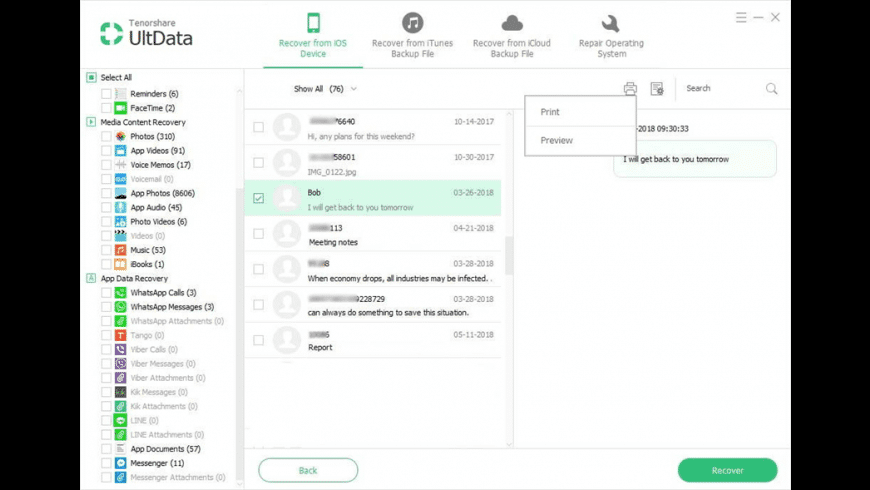Check the WhatsApp Messages (3) checkbox
The image size is (870, 490).
coord(106,307)
